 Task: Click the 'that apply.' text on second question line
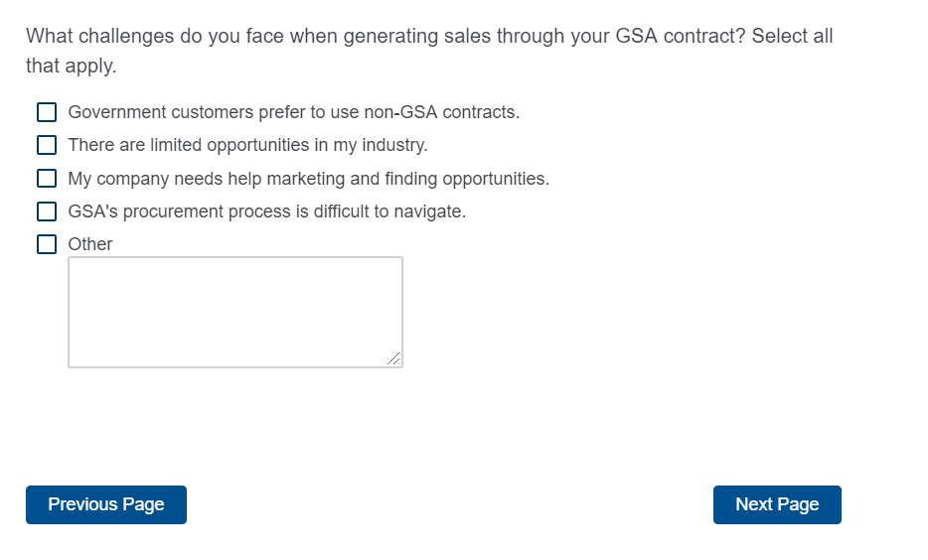71,67
